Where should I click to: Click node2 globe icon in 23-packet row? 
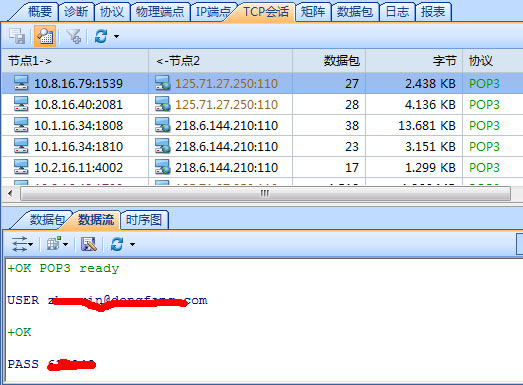pos(163,146)
